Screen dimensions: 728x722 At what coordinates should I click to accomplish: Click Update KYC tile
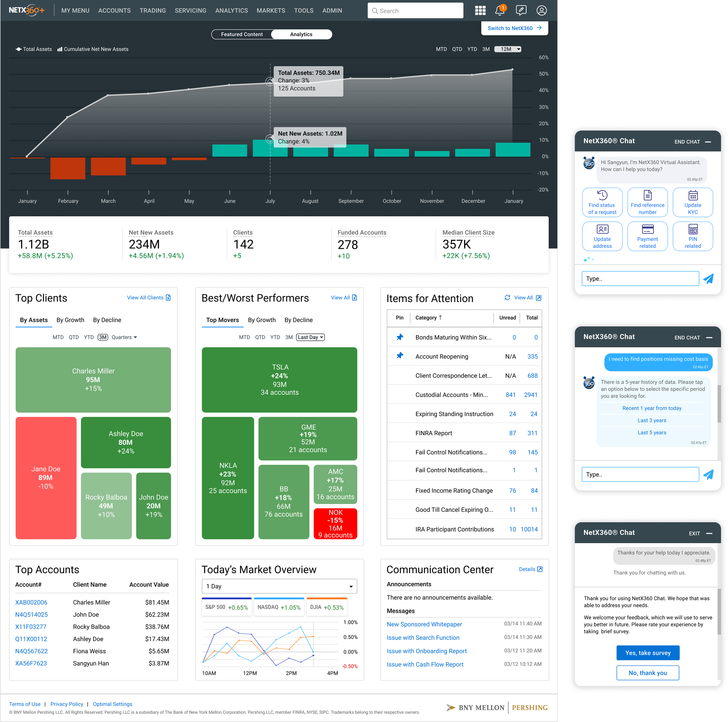pyautogui.click(x=692, y=202)
